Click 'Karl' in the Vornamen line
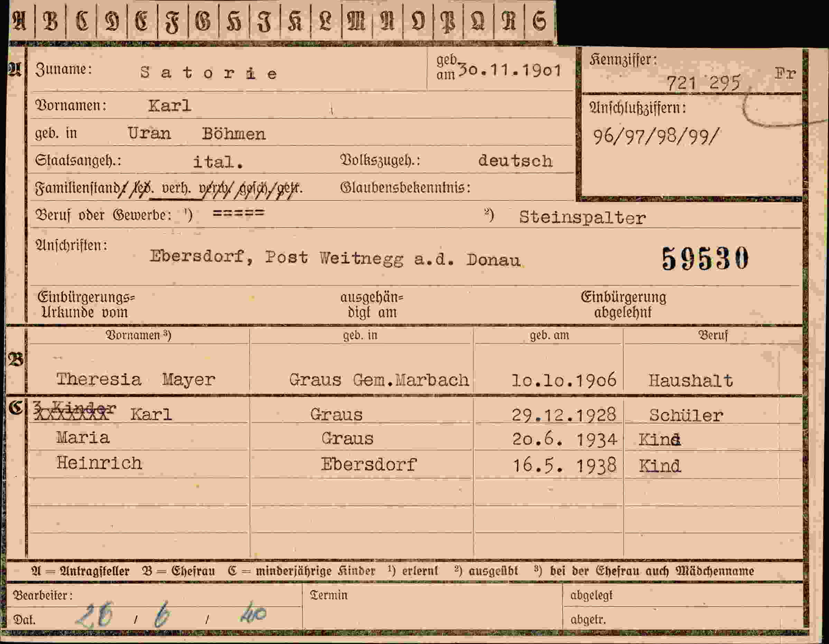 coord(169,106)
